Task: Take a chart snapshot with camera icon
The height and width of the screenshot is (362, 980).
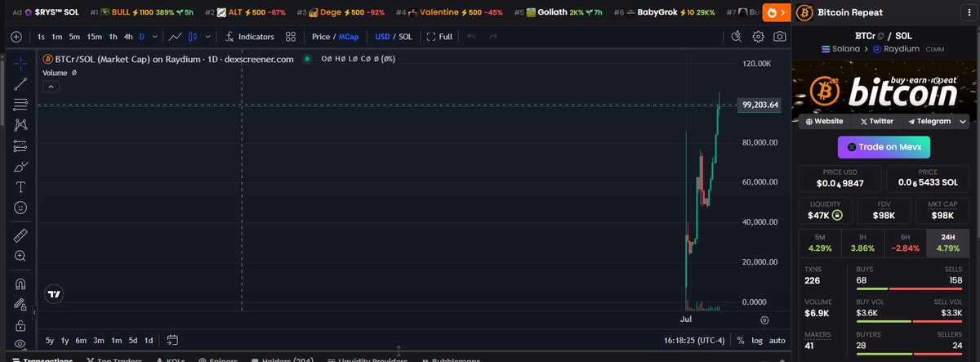Action: coord(780,37)
